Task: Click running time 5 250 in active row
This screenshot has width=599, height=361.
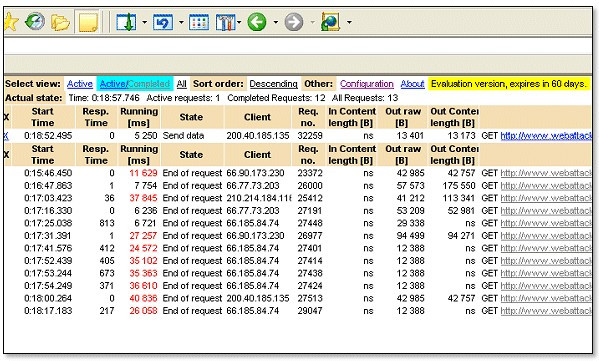Action: pyautogui.click(x=146, y=136)
